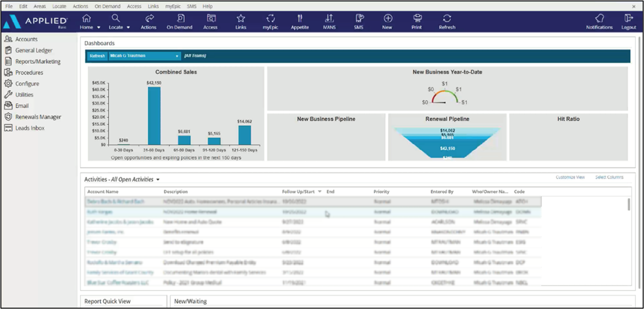Click the myEpic toolbar icon

point(270,19)
